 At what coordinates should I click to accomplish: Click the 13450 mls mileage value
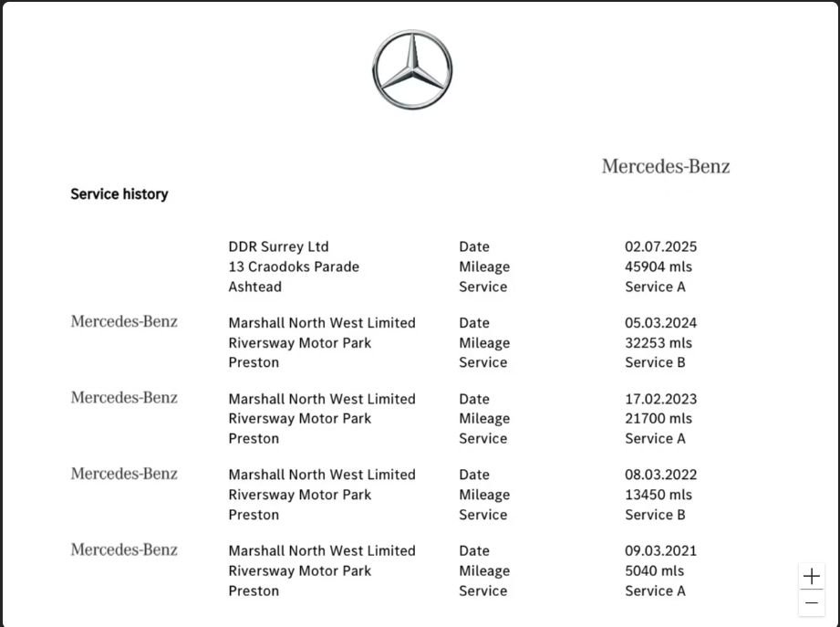[659, 495]
